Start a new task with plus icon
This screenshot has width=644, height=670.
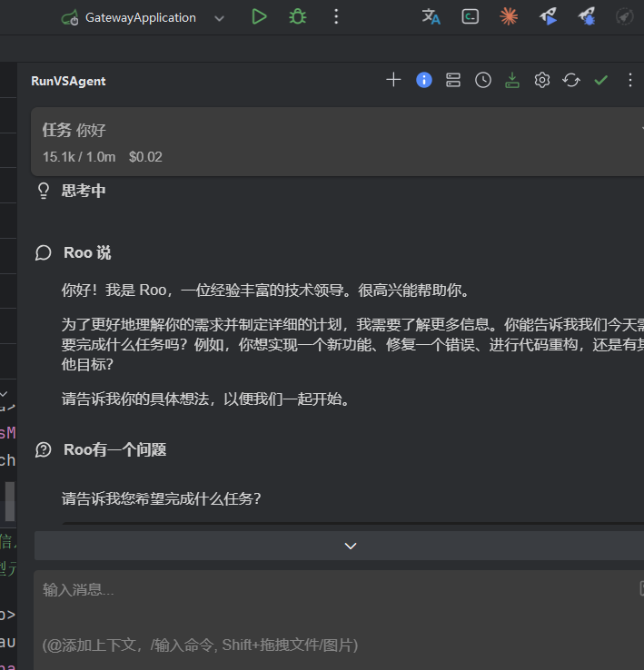(x=393, y=80)
